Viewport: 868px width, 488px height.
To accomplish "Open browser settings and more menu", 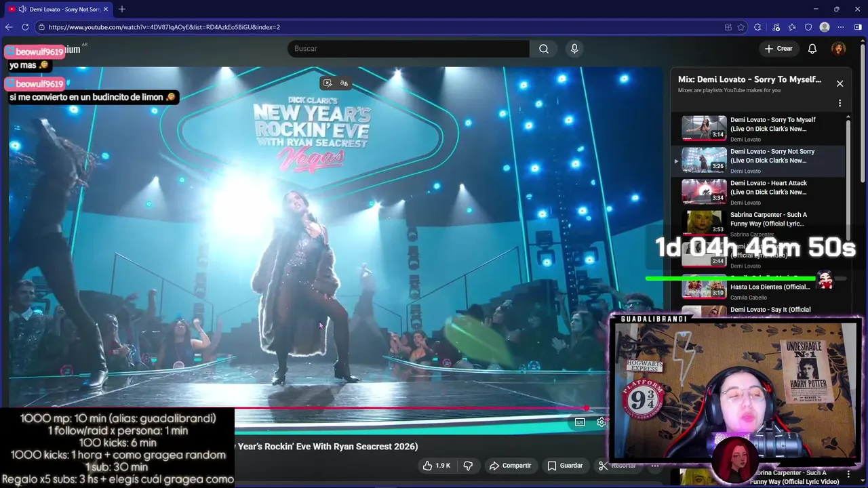I will coord(841,27).
